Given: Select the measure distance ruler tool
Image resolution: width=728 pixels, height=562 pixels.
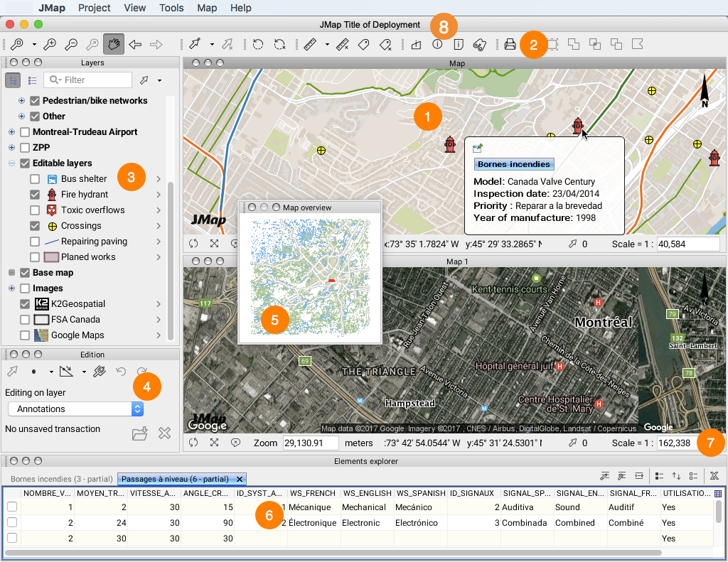Looking at the screenshot, I should click(309, 44).
